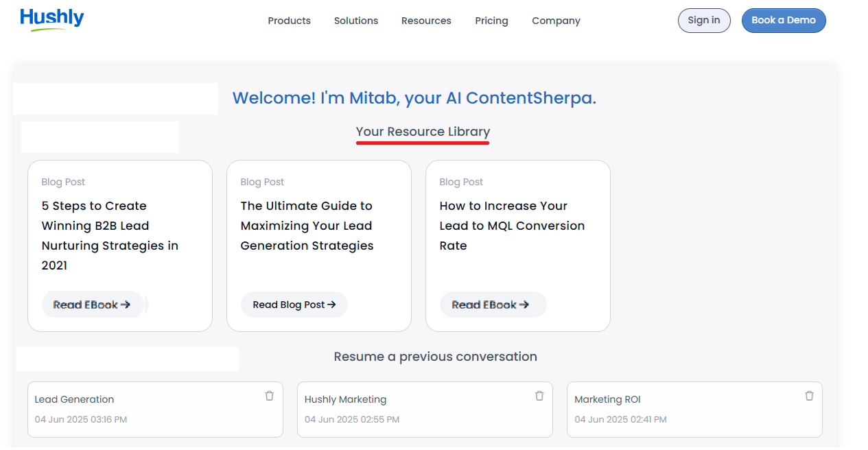The width and height of the screenshot is (868, 450).
Task: Click Read Blog Post button
Action: [x=294, y=305]
